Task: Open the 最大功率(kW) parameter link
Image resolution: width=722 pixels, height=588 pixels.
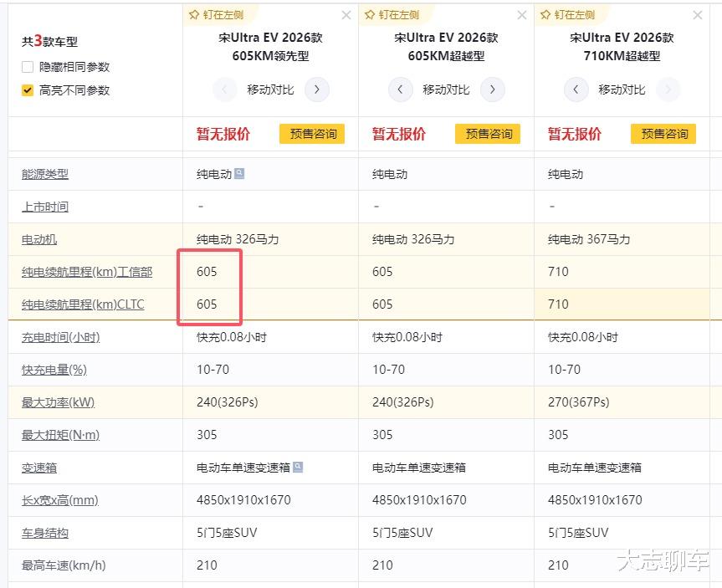Action: (58, 402)
